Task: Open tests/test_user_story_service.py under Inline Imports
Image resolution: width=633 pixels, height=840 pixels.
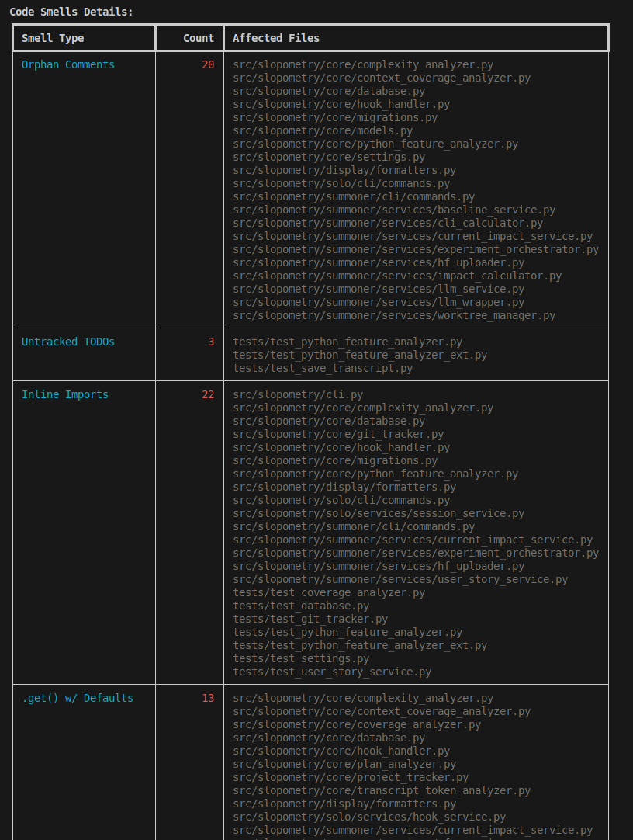Action: click(332, 671)
